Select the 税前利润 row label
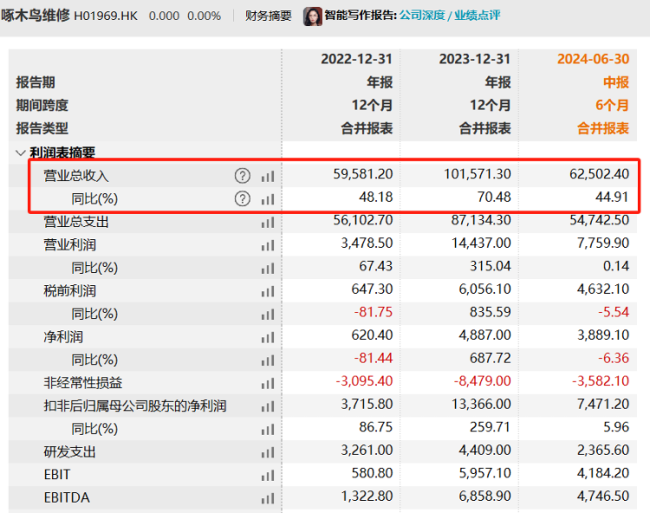Screen dimensions: 650x513 click(69, 291)
